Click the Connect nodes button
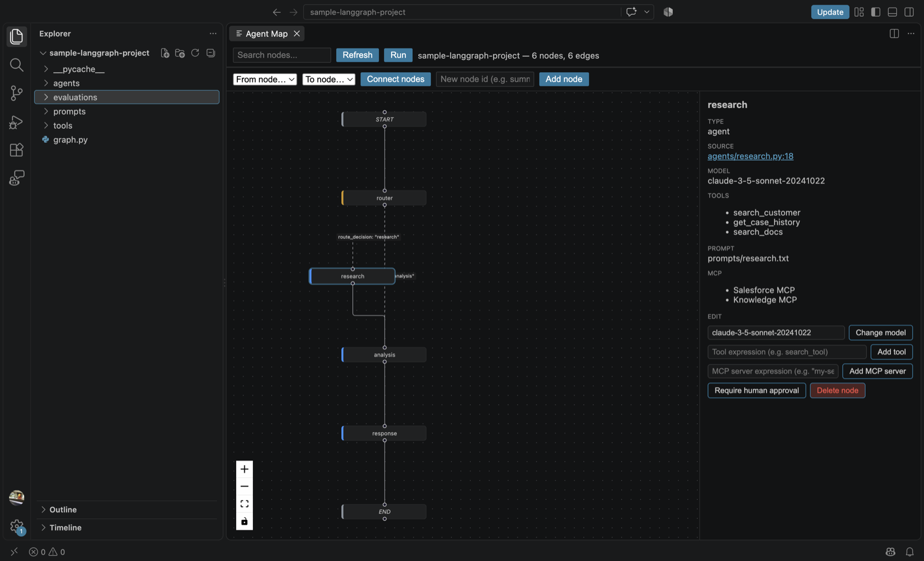The width and height of the screenshot is (924, 561). [x=396, y=79]
